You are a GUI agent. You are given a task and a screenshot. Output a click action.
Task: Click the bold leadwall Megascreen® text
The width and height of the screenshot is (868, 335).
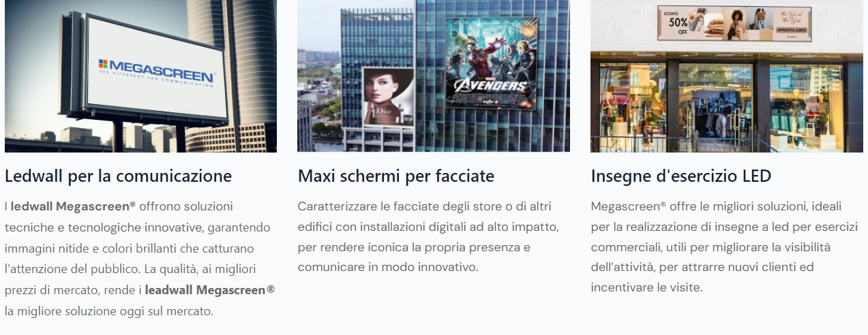click(x=210, y=290)
